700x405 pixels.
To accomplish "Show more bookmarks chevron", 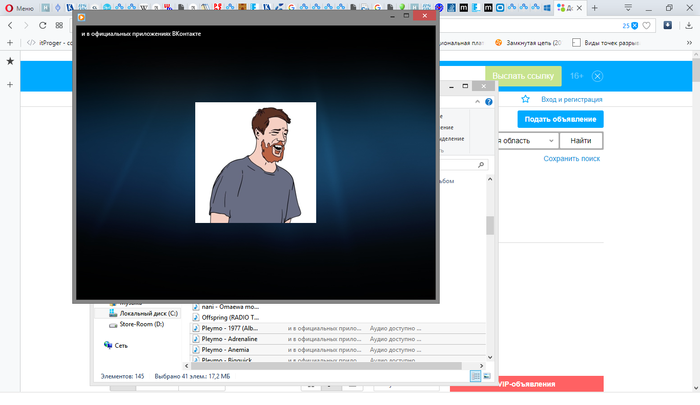I will click(689, 43).
